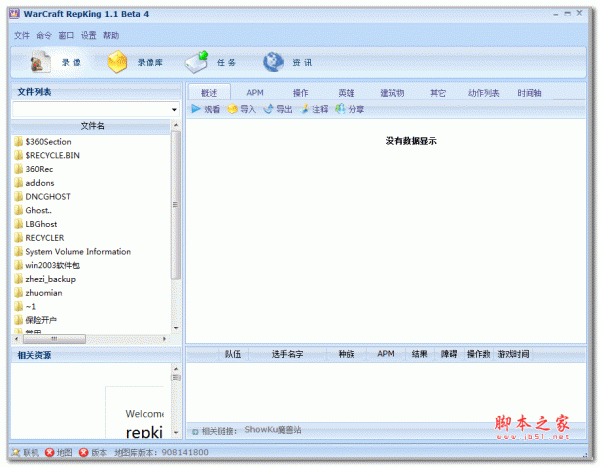Screen dimensions: 600x467
Task: Click the DNCGHOST folder icon
Action: (18, 196)
